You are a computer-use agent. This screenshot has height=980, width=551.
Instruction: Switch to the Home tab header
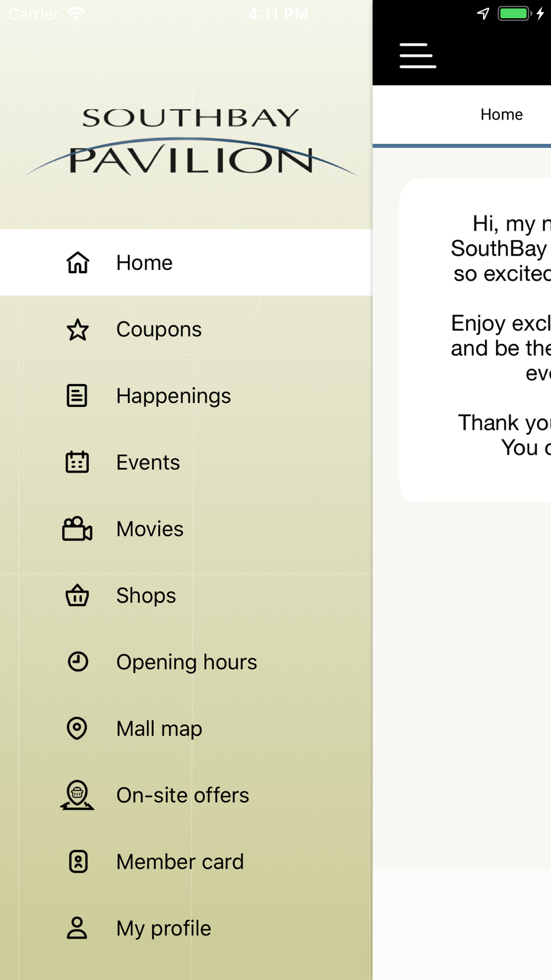(501, 115)
